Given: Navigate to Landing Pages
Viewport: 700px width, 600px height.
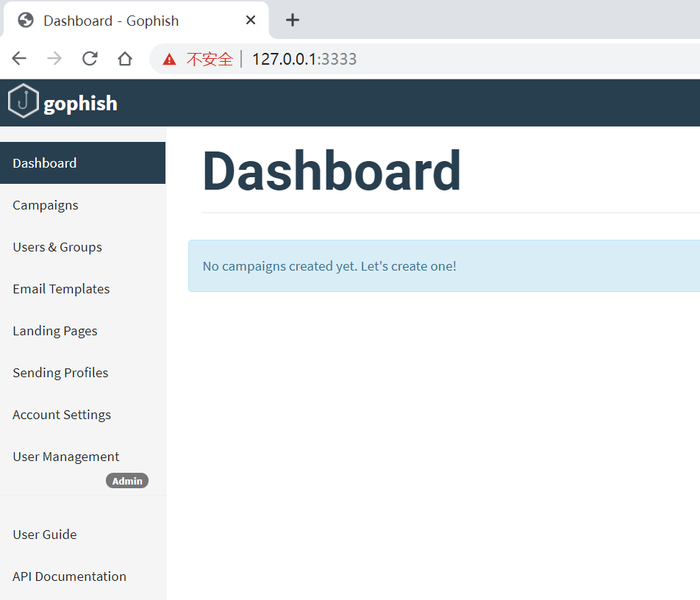Looking at the screenshot, I should coord(82,331).
